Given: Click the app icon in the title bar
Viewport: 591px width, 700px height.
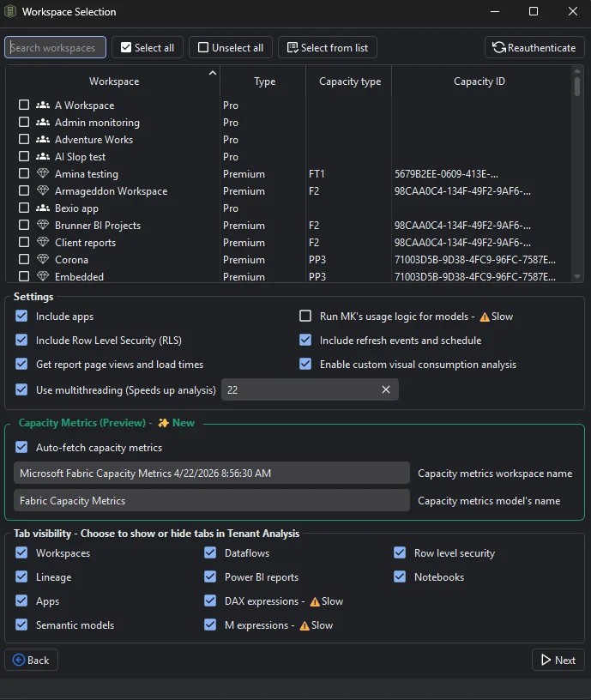Looking at the screenshot, I should pos(9,12).
